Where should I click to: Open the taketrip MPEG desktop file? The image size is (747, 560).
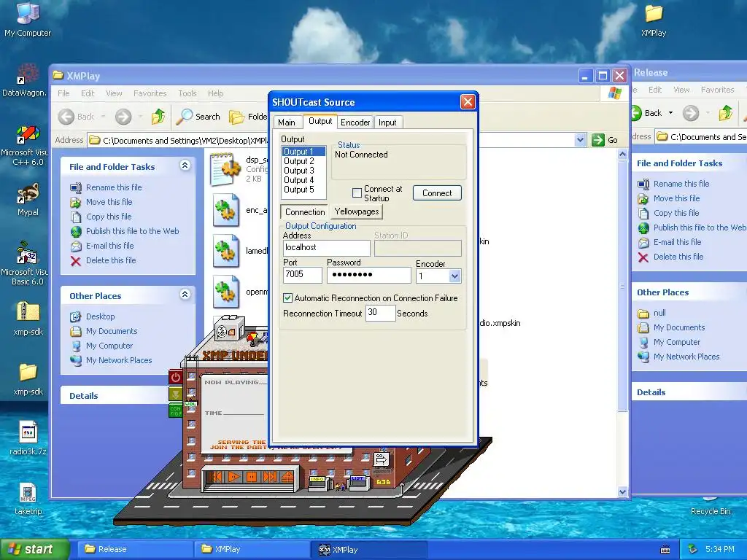pos(28,499)
